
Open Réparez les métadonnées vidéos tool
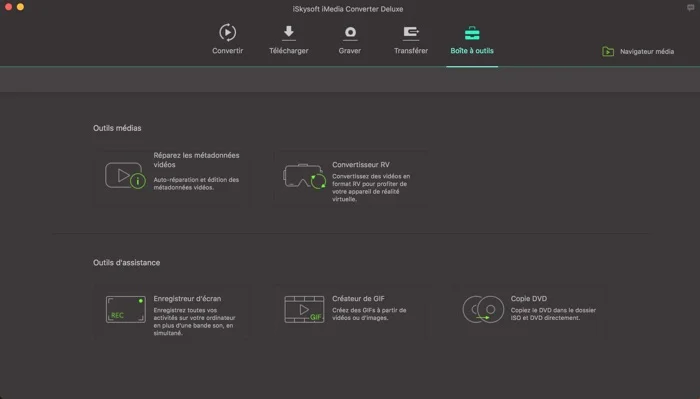[196, 160]
